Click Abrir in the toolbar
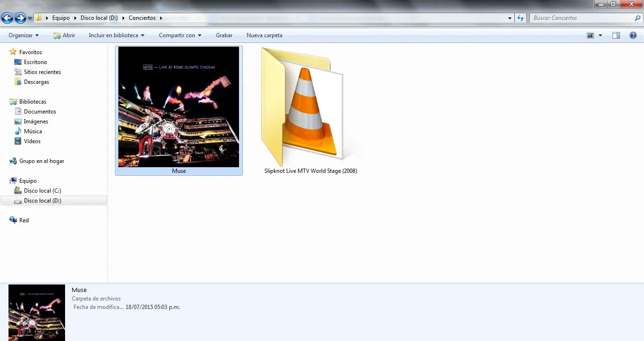The width and height of the screenshot is (644, 341). pyautogui.click(x=64, y=35)
